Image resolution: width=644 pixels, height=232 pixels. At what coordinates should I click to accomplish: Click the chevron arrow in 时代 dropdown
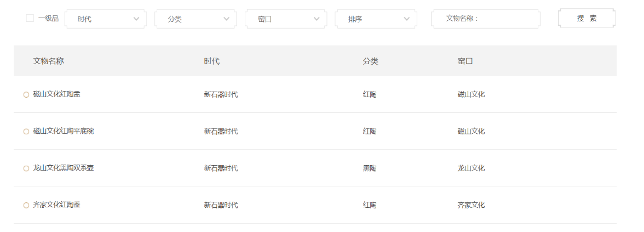point(136,19)
